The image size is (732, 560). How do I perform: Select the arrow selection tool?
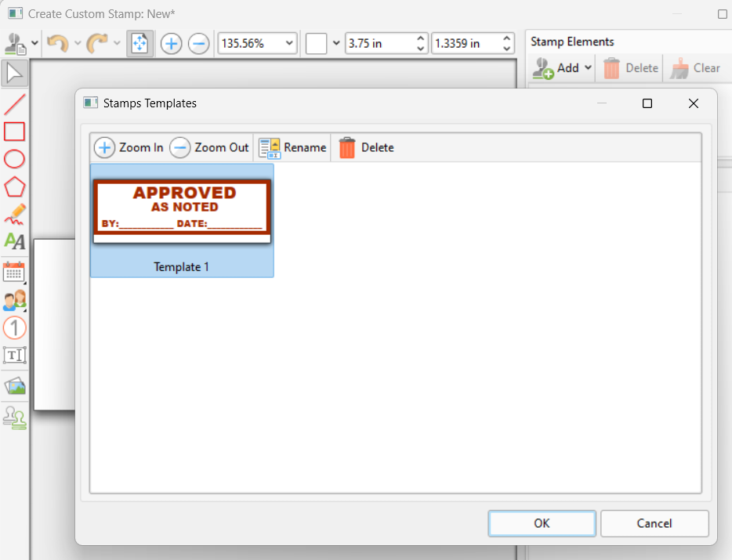[14, 72]
